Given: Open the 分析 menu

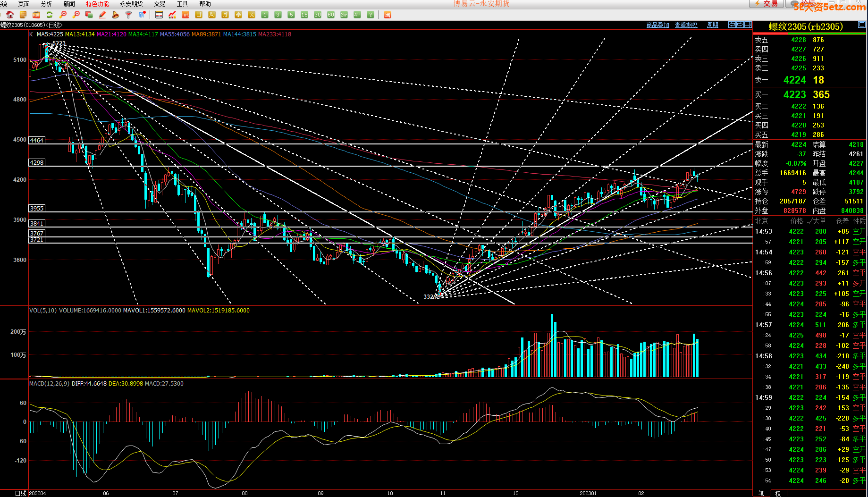Looking at the screenshot, I should point(46,4).
